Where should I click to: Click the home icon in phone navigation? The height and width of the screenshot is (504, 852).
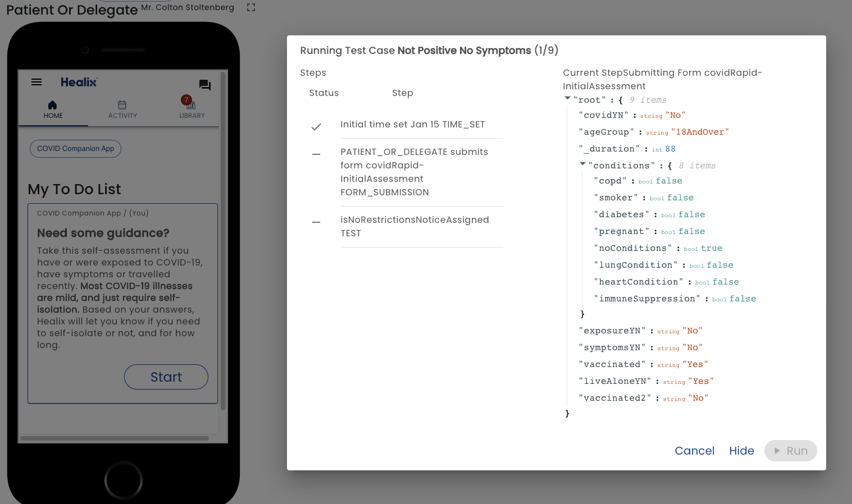click(x=52, y=104)
